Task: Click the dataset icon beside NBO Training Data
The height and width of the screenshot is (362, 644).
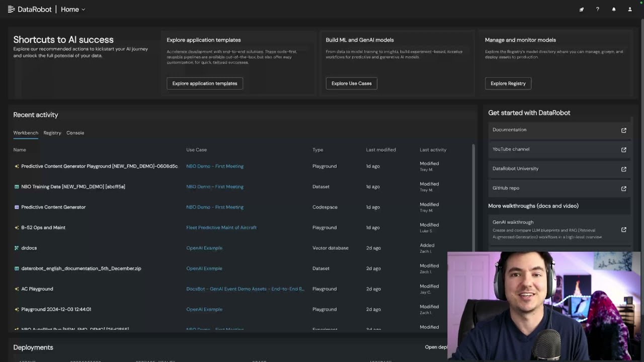Action: coord(17,187)
